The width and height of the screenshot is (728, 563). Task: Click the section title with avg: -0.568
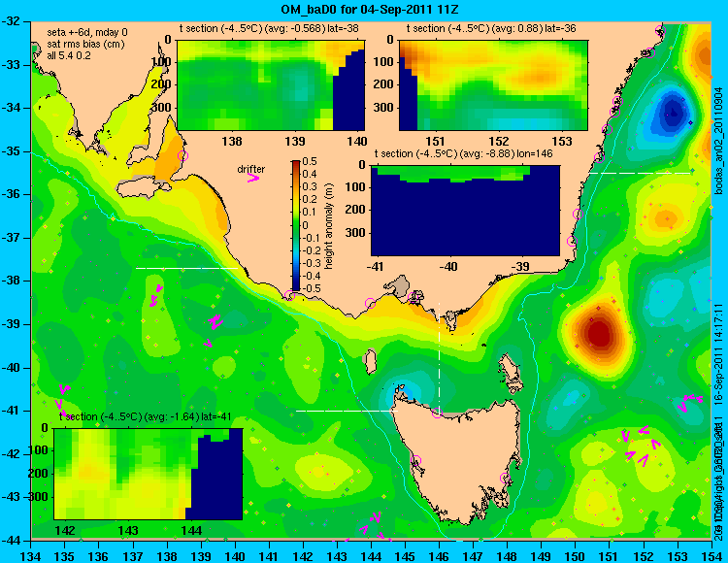[x=269, y=28]
